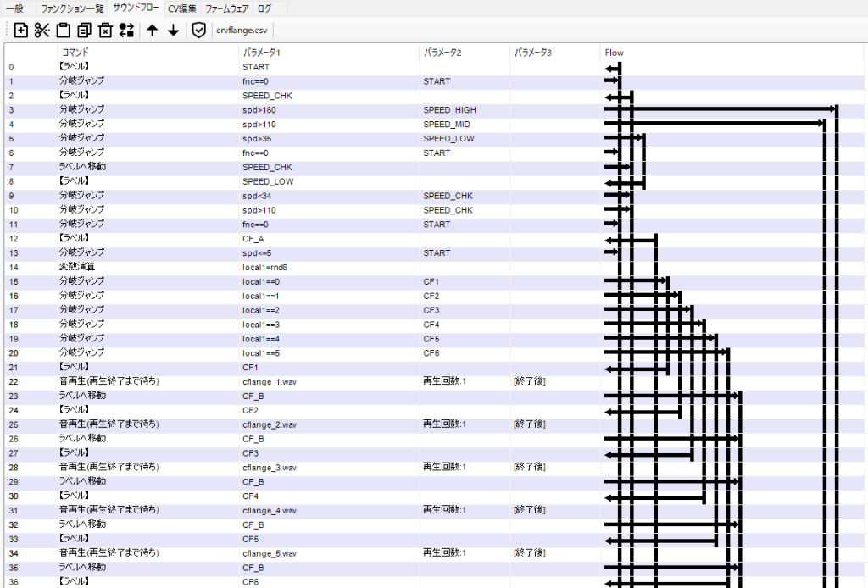
Task: Click the trash delete row icon
Action: [105, 31]
